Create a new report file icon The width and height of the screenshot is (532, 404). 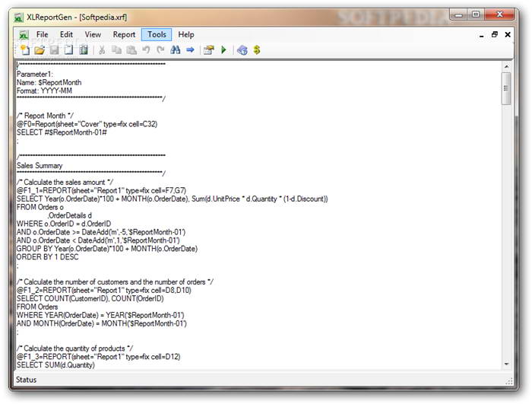click(25, 50)
